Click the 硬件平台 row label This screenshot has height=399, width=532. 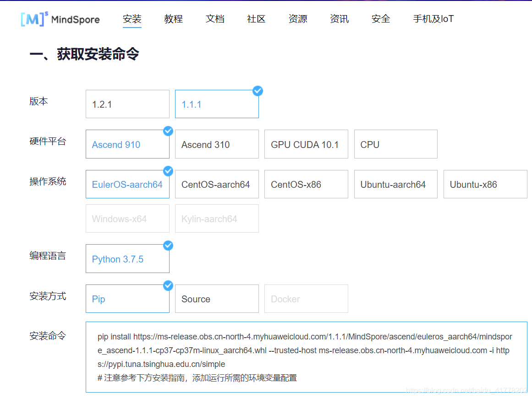click(48, 141)
